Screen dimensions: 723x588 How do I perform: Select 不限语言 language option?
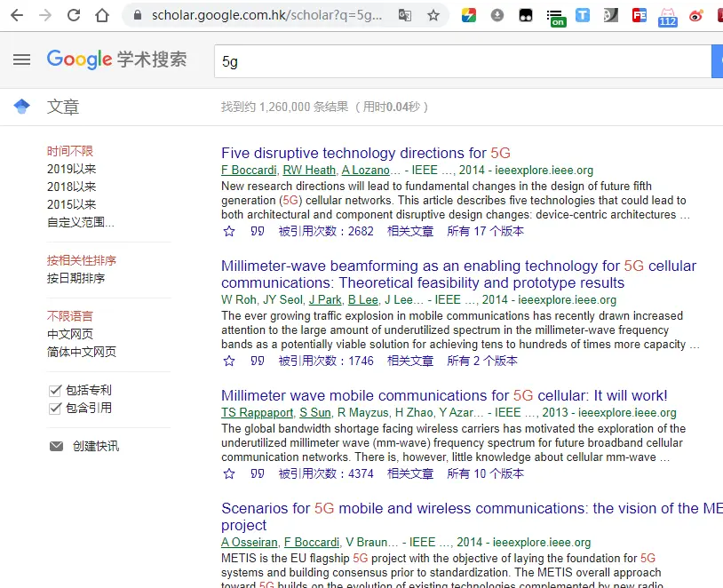[x=70, y=316]
